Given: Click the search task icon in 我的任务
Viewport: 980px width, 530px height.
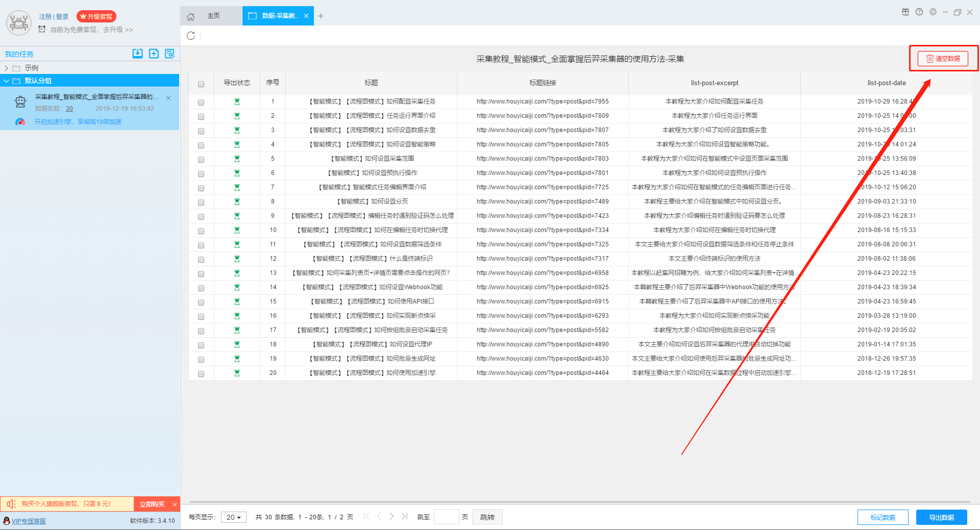Looking at the screenshot, I should coord(170,54).
